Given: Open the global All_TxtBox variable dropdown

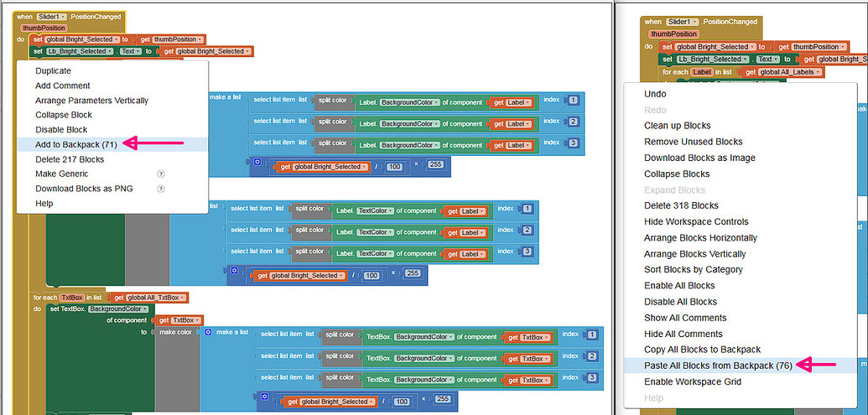Looking at the screenshot, I should click(x=154, y=298).
